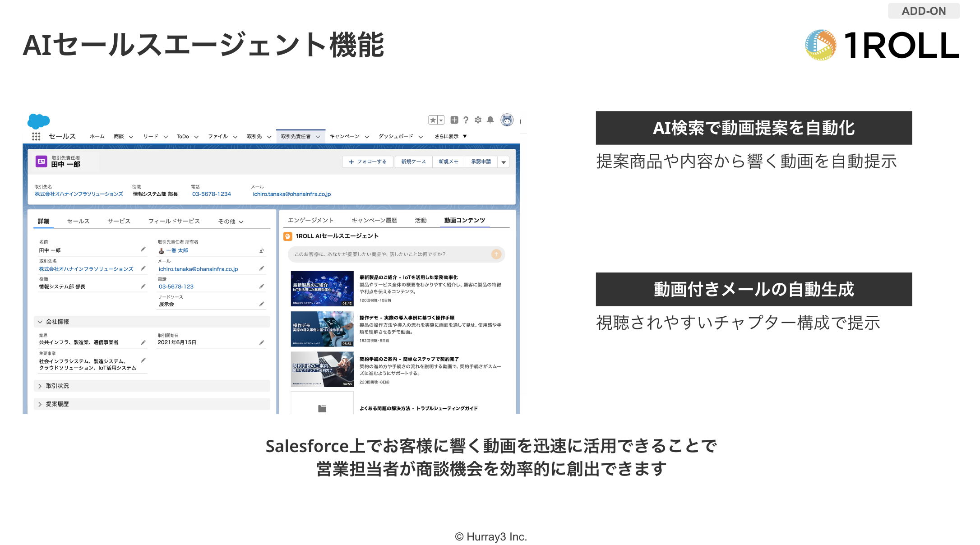The height and width of the screenshot is (545, 980).
Task: Click the orange send button in AI prompt
Action: (x=496, y=254)
